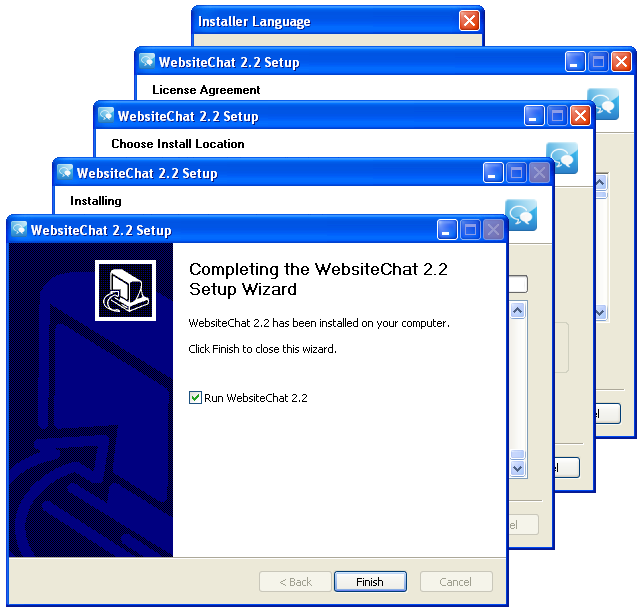
Task: Maximize the Choose Install Location window
Action: (x=557, y=116)
